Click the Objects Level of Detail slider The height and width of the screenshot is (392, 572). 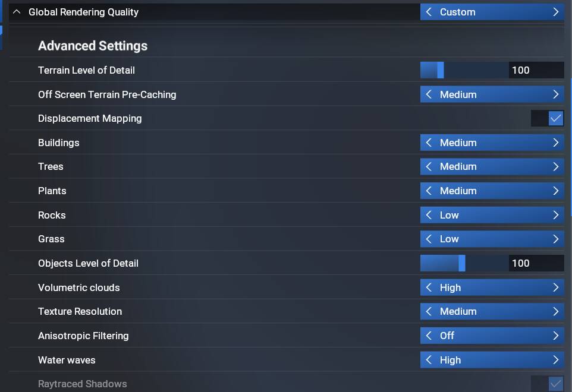point(464,263)
